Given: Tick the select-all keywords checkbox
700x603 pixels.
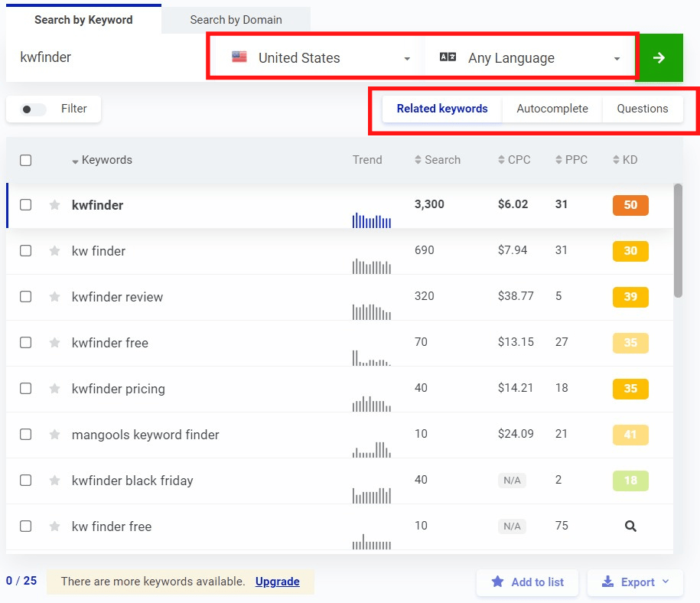Looking at the screenshot, I should click(25, 161).
